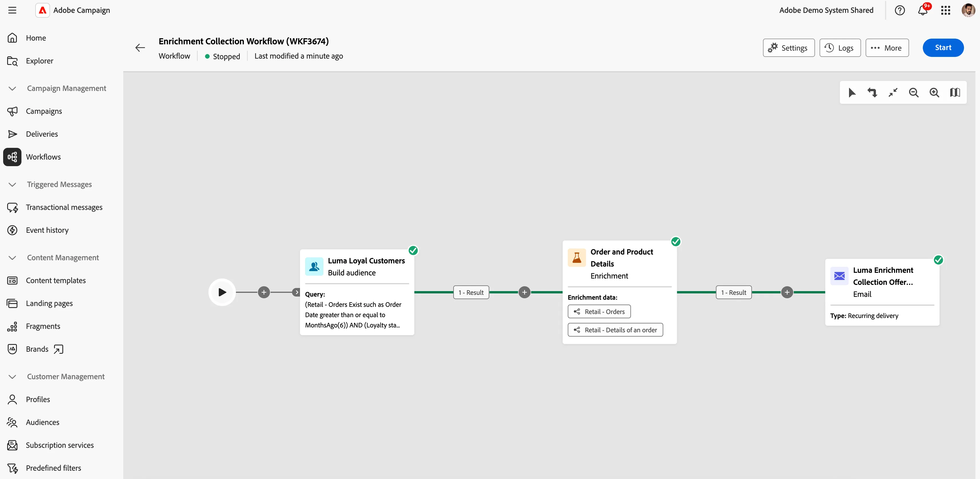Click the rotate orientation tool icon
Viewport: 980px width, 479px height.
click(x=872, y=92)
